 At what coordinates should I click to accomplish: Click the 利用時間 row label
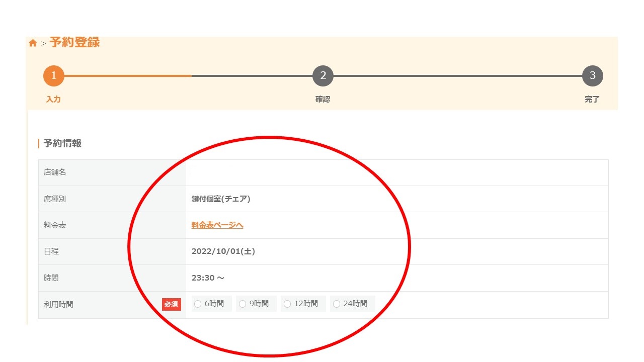tap(58, 304)
